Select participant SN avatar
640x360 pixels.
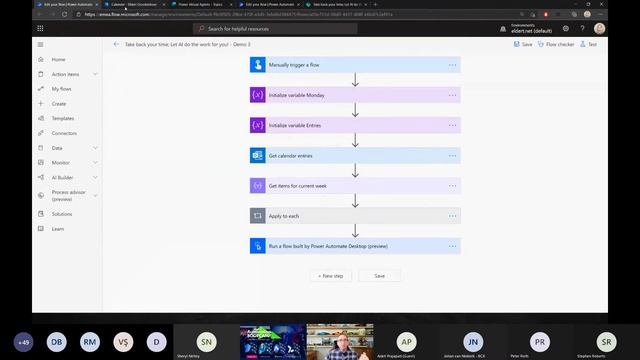tap(206, 342)
